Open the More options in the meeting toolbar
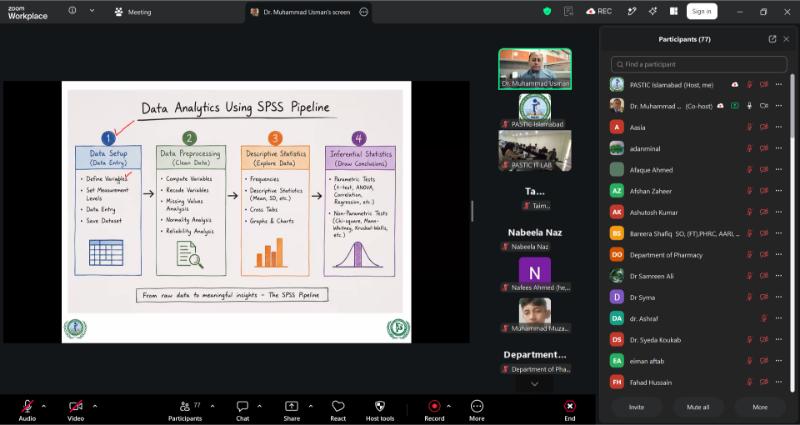Viewport: 800px width, 425px height. 477,411
